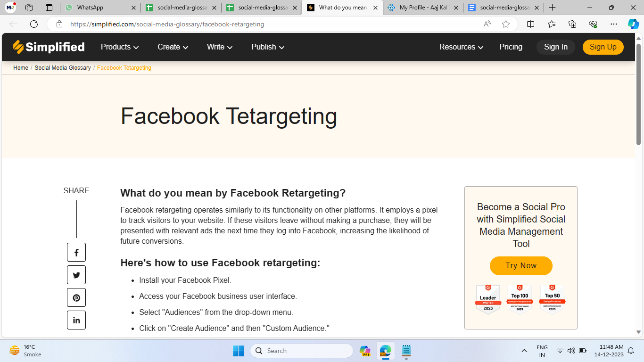This screenshot has height=362, width=644.
Task: View site information lock icon
Action: [59, 24]
